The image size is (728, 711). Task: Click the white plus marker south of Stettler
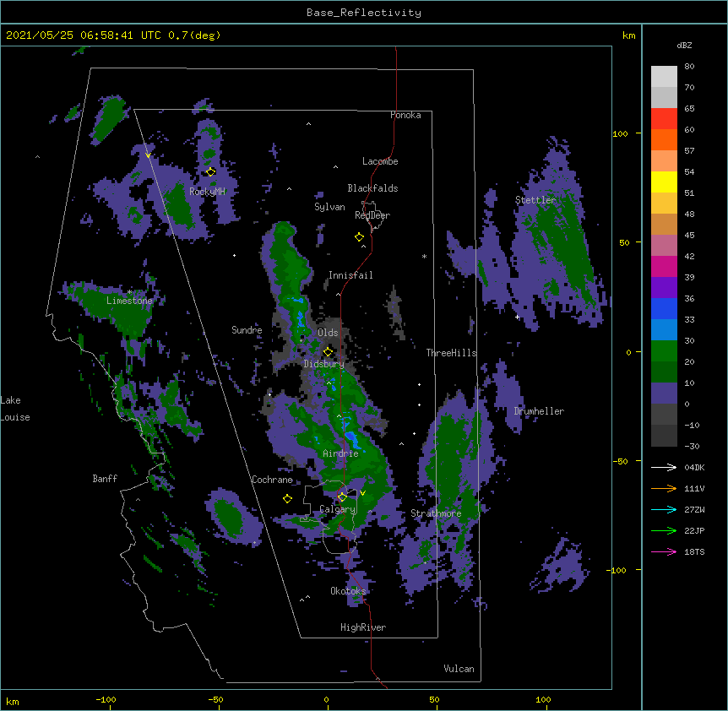[x=517, y=317]
